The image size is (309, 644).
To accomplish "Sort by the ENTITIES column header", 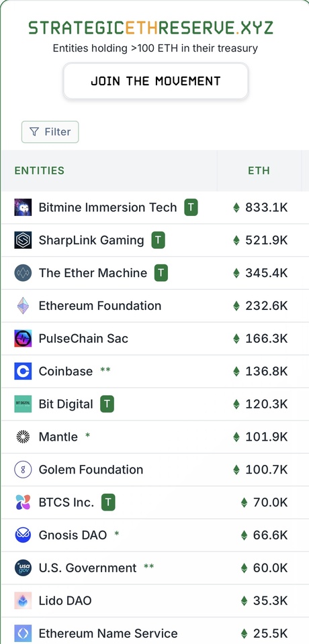I will click(x=40, y=170).
